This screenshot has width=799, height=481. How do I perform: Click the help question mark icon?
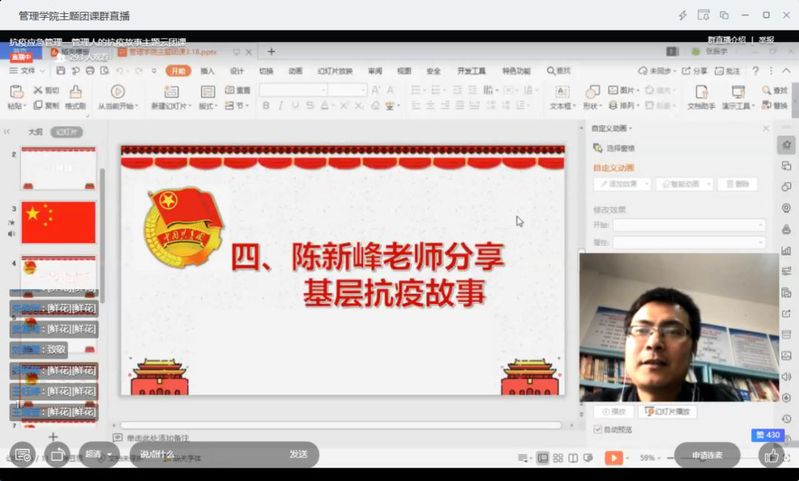756,70
